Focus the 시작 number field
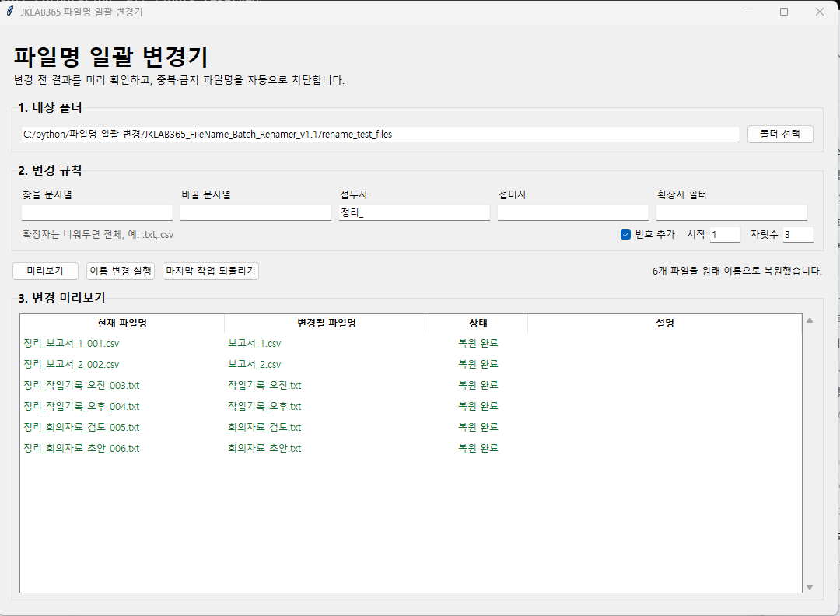Image resolution: width=840 pixels, height=616 pixels. pyautogui.click(x=725, y=235)
